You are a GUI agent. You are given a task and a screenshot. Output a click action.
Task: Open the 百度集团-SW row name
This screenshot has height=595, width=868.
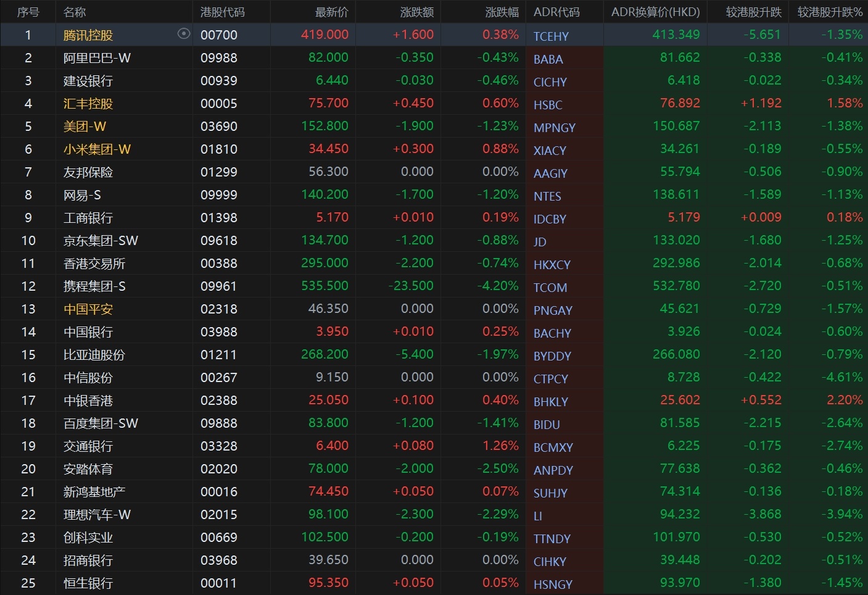(x=101, y=423)
